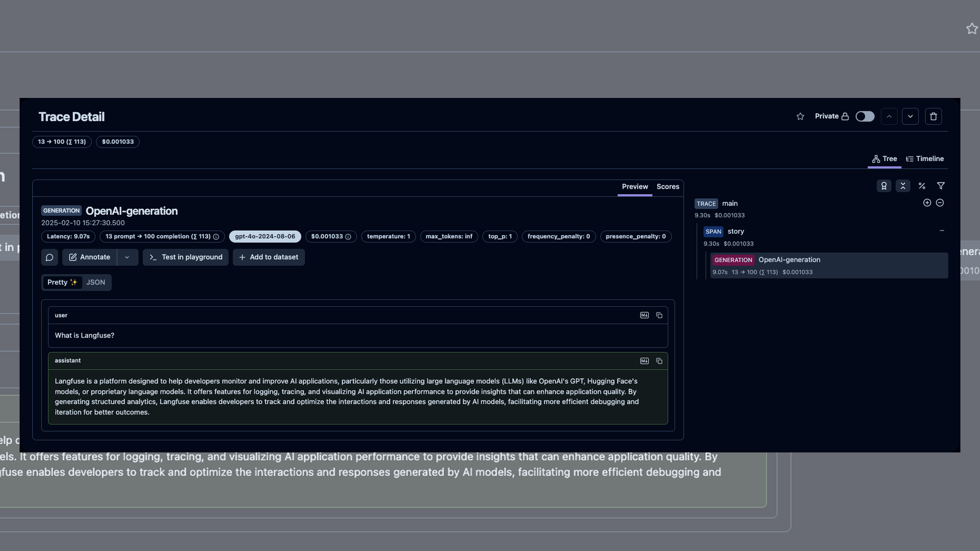Switch to the Timeline view tab

click(925, 159)
